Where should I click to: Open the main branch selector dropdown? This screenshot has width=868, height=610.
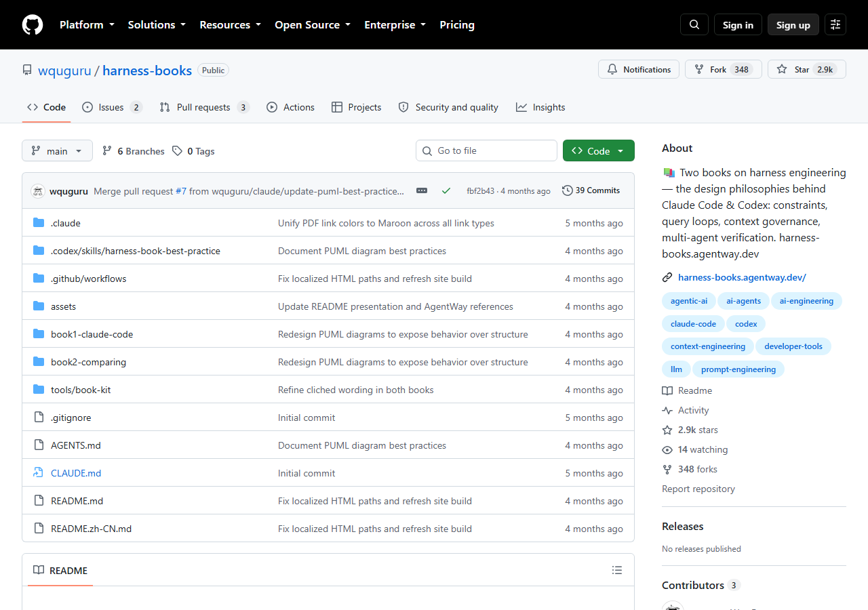click(57, 151)
